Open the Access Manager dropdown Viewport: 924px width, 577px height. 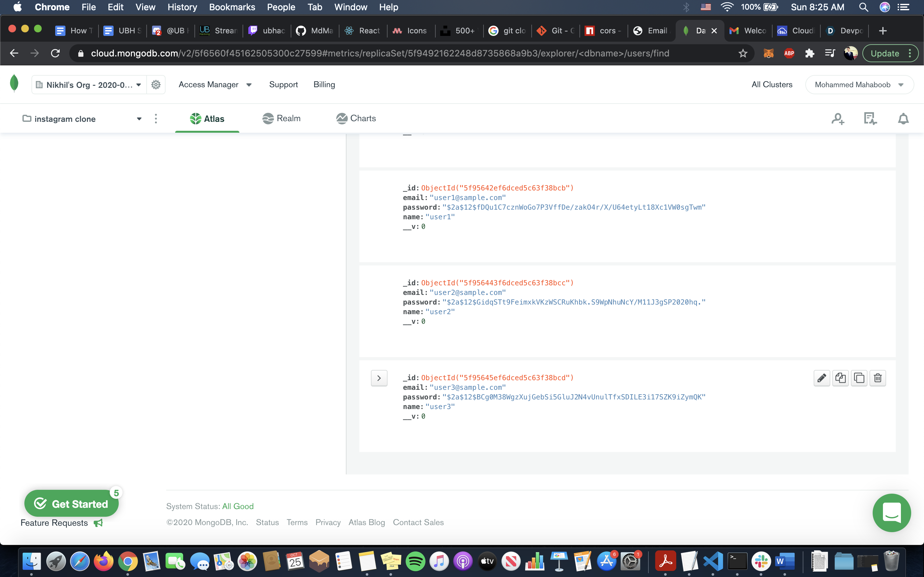215,84
